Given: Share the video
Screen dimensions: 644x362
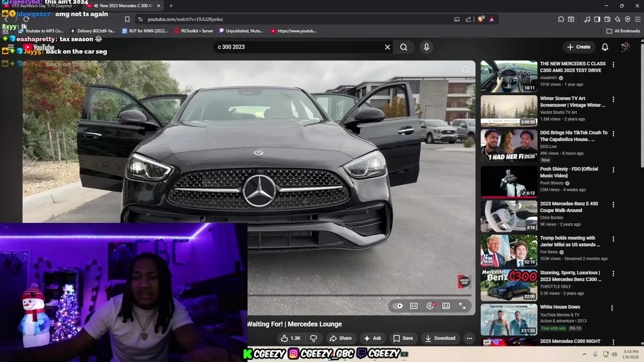Looking at the screenshot, I should (x=340, y=338).
